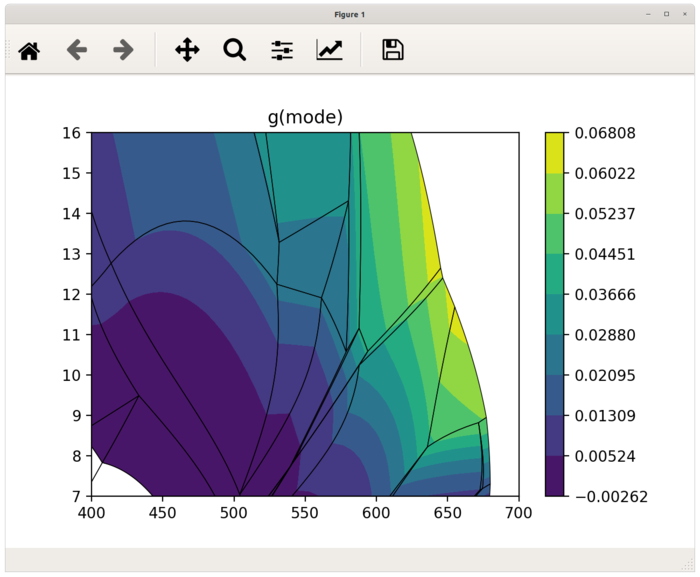Click x-axis tick label 450
Screen dimensions: 700x577
162,513
